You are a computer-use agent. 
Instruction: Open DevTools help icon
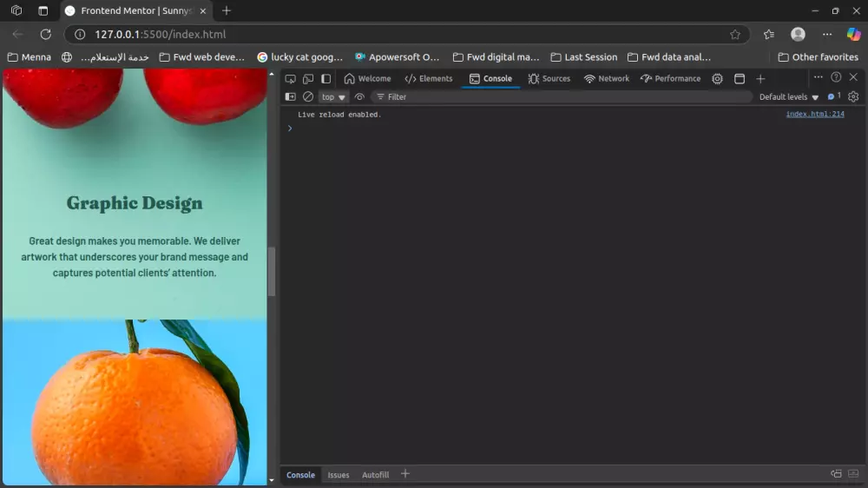(836, 77)
